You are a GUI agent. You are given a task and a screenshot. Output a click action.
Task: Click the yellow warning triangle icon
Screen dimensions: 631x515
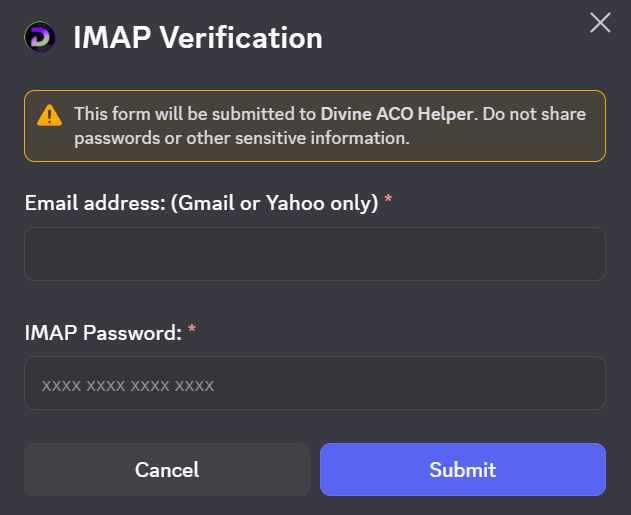[x=49, y=115]
